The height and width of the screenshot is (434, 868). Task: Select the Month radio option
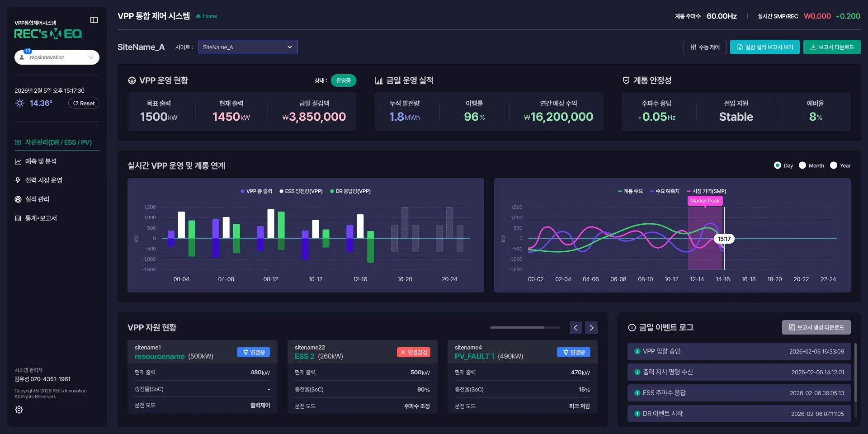click(802, 165)
